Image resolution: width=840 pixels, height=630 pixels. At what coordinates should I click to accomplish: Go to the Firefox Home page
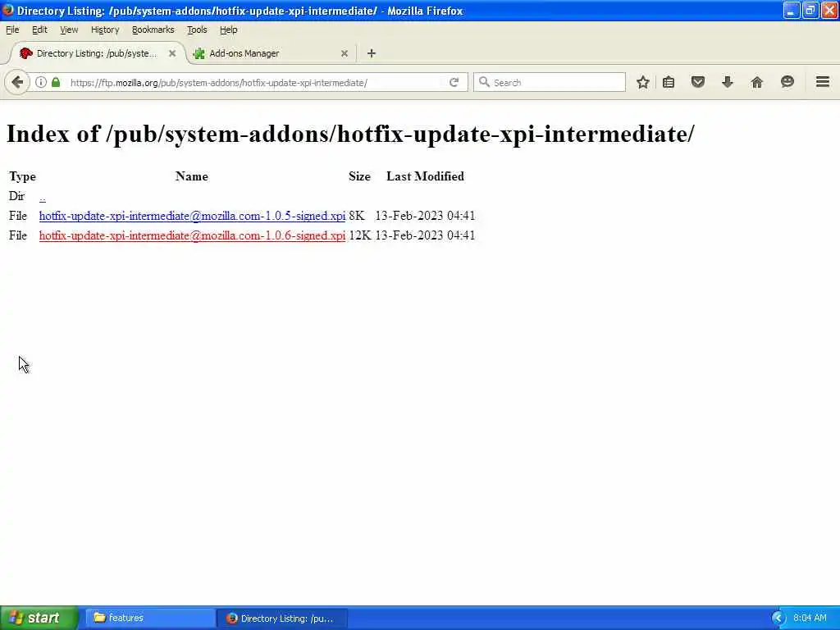click(x=756, y=82)
